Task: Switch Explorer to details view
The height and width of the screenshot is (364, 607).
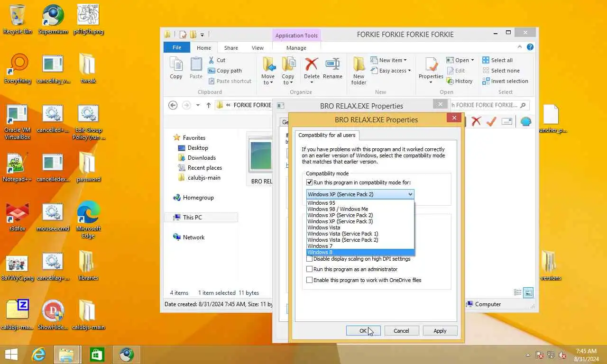Action: 518,293
